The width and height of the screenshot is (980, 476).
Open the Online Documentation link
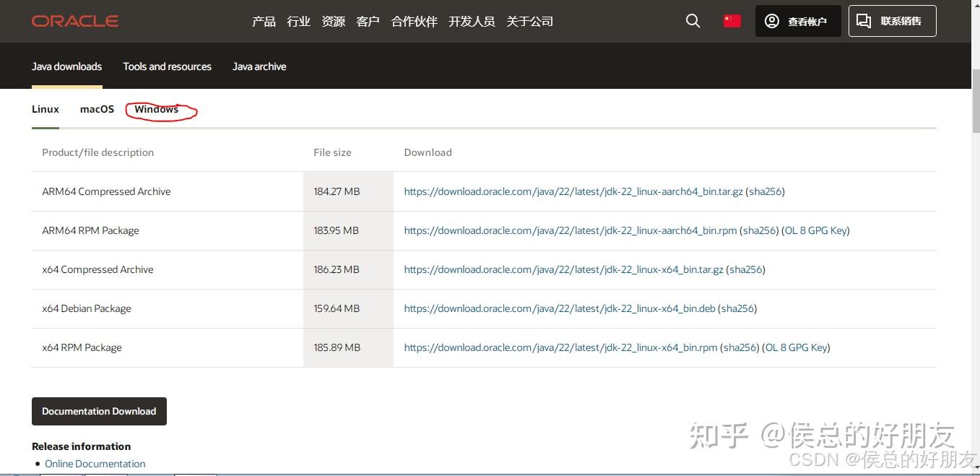tap(95, 464)
